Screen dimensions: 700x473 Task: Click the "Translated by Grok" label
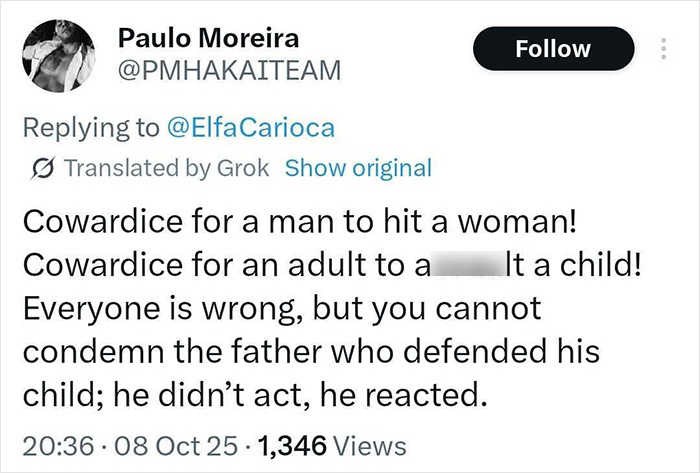[166, 168]
